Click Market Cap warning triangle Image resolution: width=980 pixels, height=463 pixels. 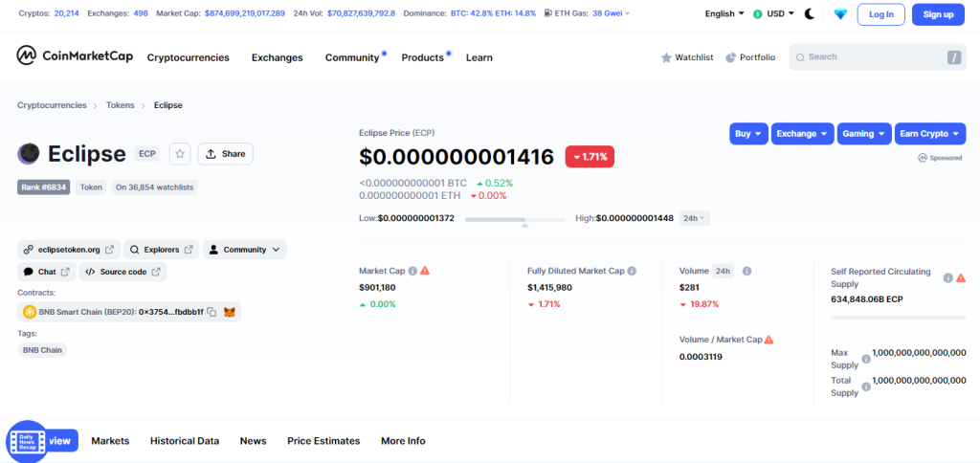tap(425, 271)
